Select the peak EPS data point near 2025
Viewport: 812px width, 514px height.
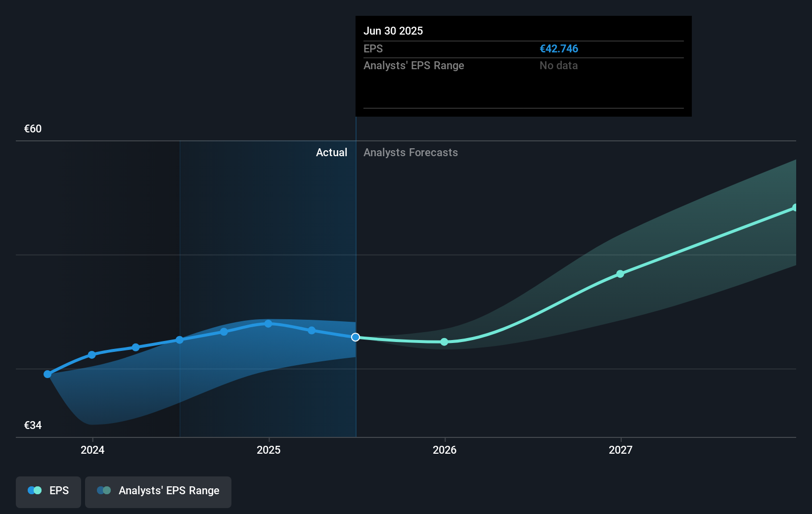[x=268, y=323]
